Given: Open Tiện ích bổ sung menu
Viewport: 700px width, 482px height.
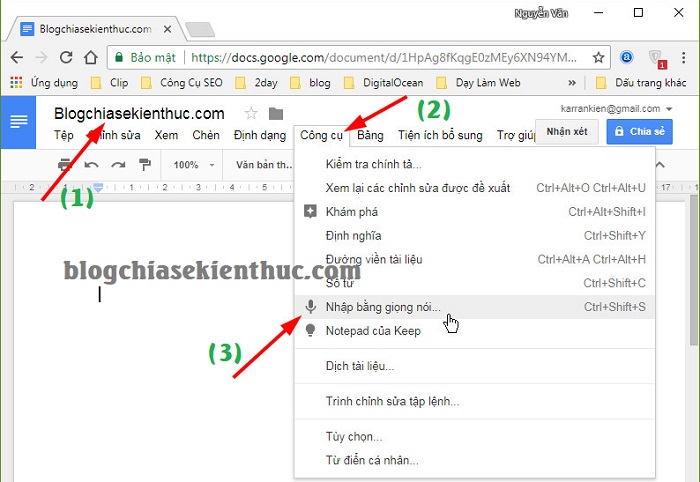Looking at the screenshot, I should point(440,135).
